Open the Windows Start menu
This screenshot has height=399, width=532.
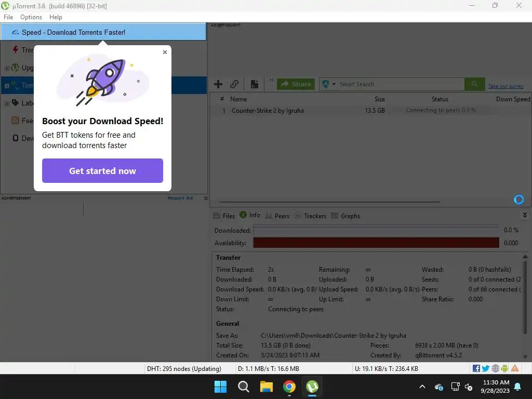(x=220, y=387)
